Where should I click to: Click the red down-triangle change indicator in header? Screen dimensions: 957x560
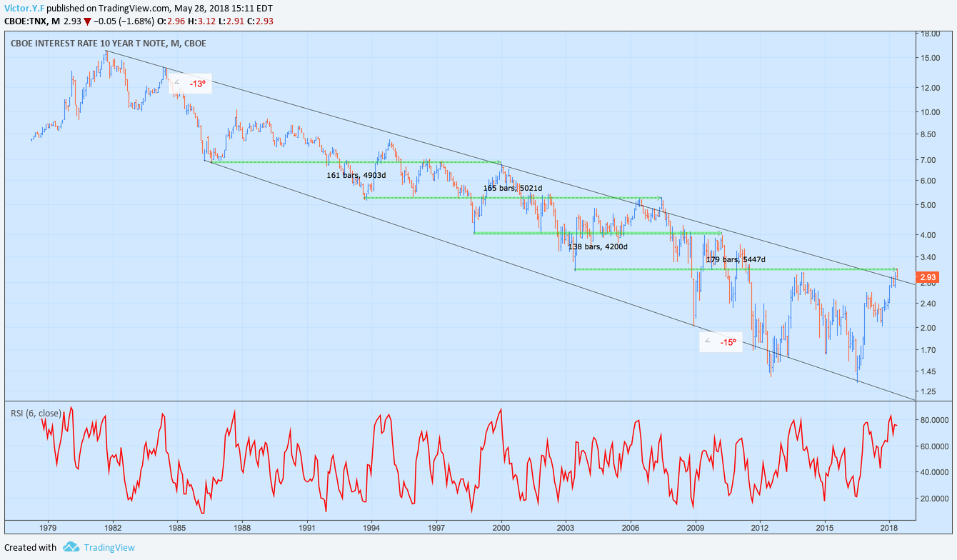(x=87, y=21)
